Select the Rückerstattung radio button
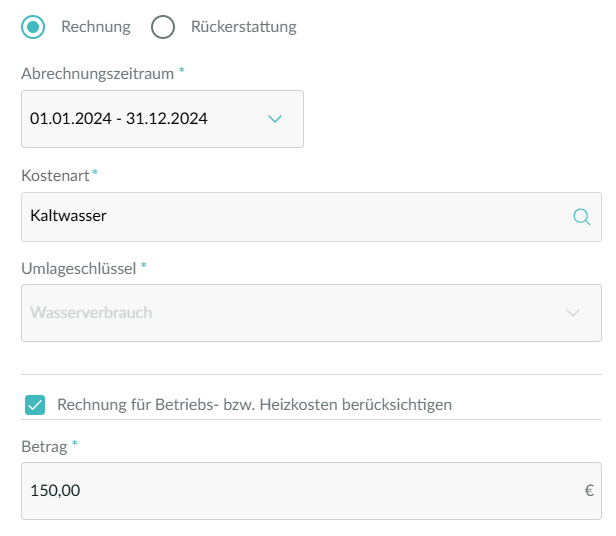 point(163,27)
